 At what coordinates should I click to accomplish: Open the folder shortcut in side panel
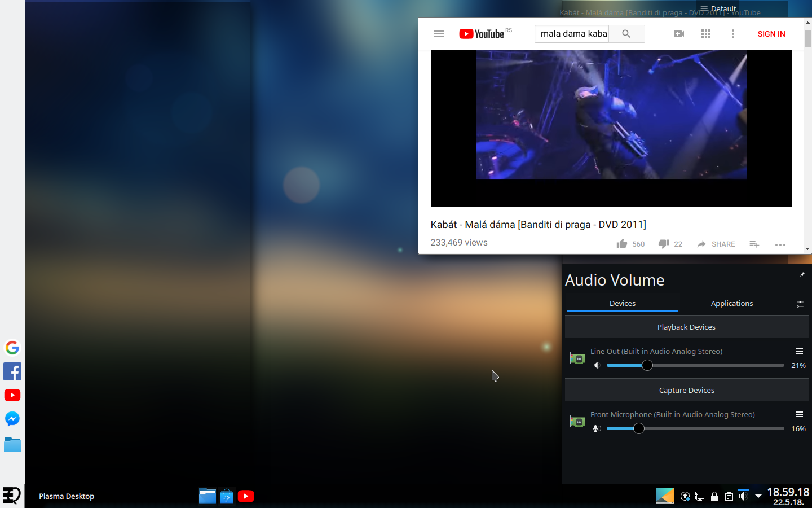click(12, 445)
